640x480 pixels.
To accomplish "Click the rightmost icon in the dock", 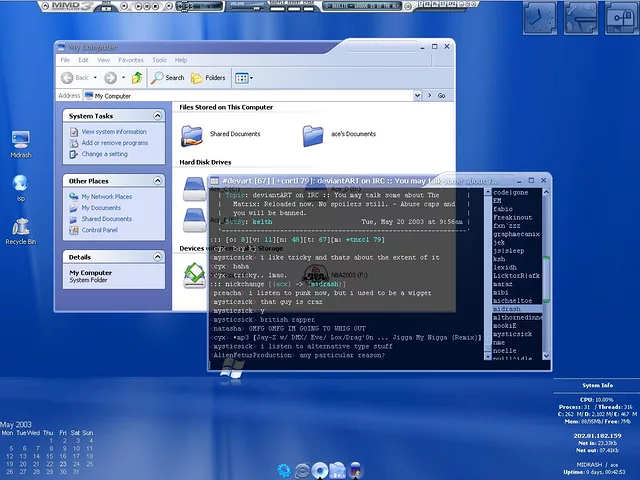I will (x=356, y=470).
